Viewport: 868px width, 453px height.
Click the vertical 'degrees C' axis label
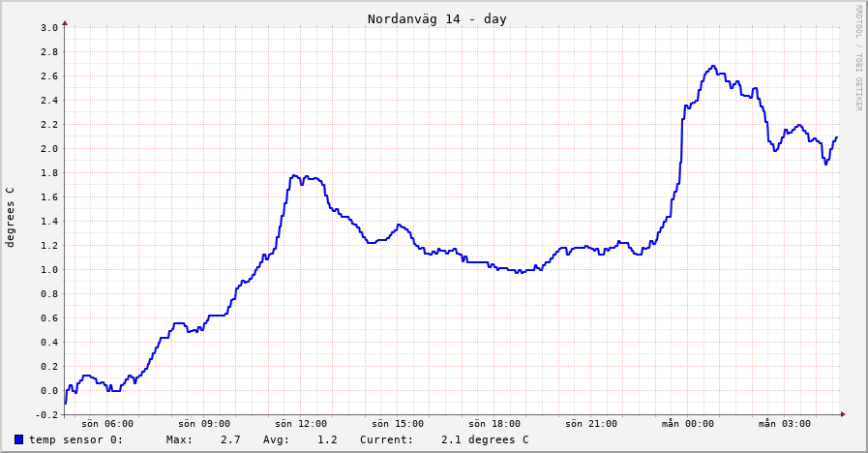[11, 218]
